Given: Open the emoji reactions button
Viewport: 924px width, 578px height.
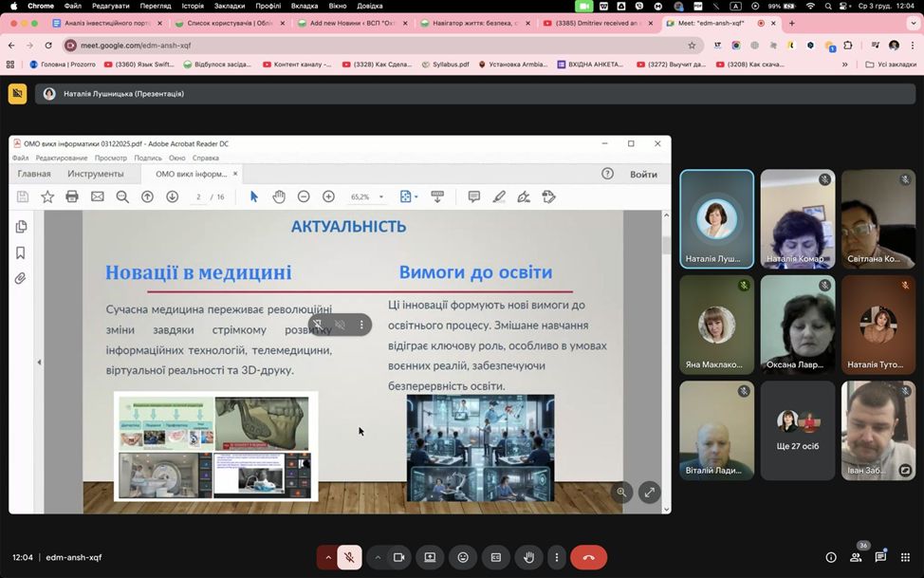Looking at the screenshot, I should [463, 557].
